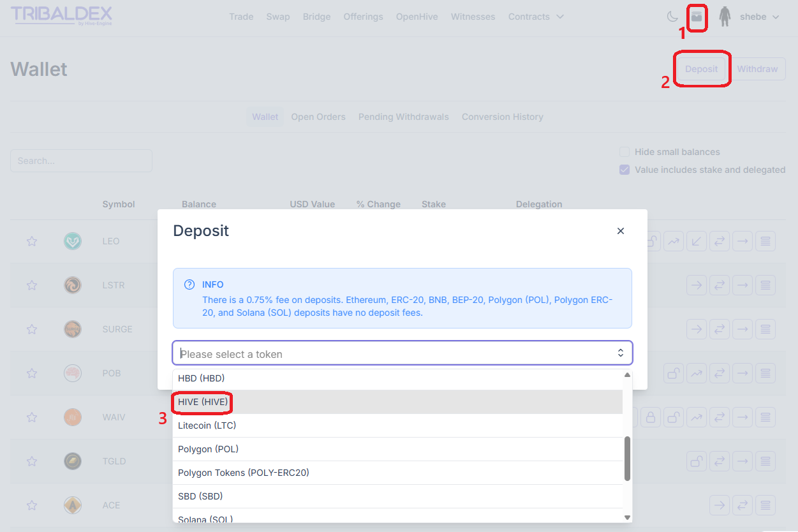Screen dimensions: 798x532
Task: Enable Hide small balances checkbox
Action: [x=624, y=152]
